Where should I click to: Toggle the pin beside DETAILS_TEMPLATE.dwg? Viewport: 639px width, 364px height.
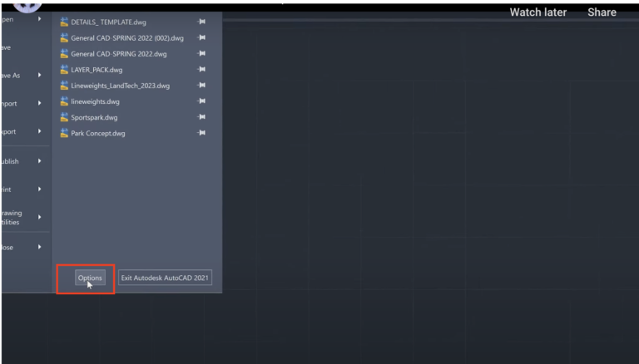[x=201, y=22]
